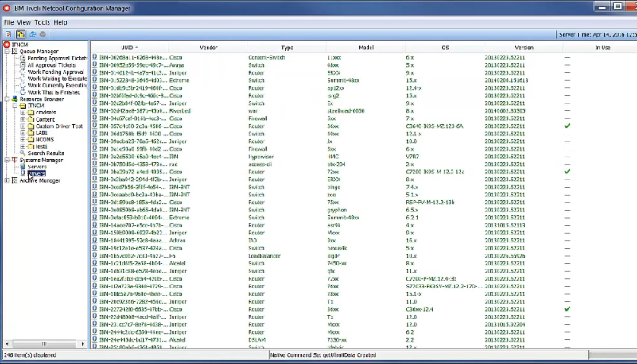637x364 pixels.
Task: Select the Servers icon under Systems Manager
Action: [22, 166]
